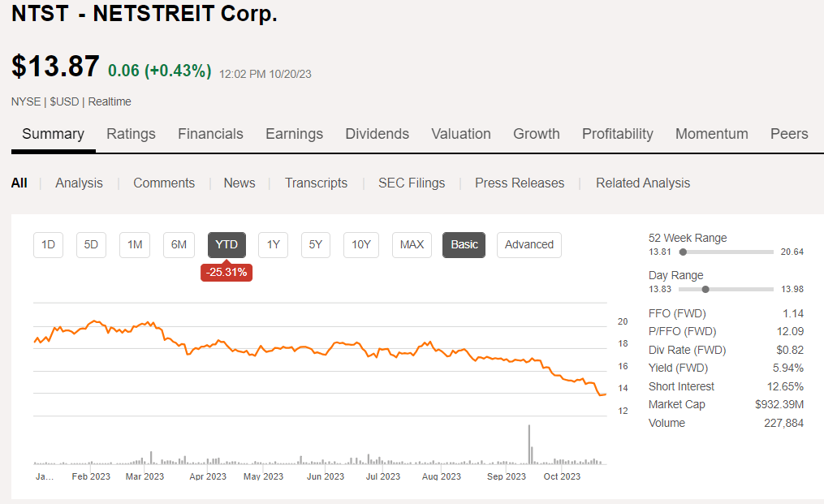
Task: View the Dividends tab
Action: [377, 133]
